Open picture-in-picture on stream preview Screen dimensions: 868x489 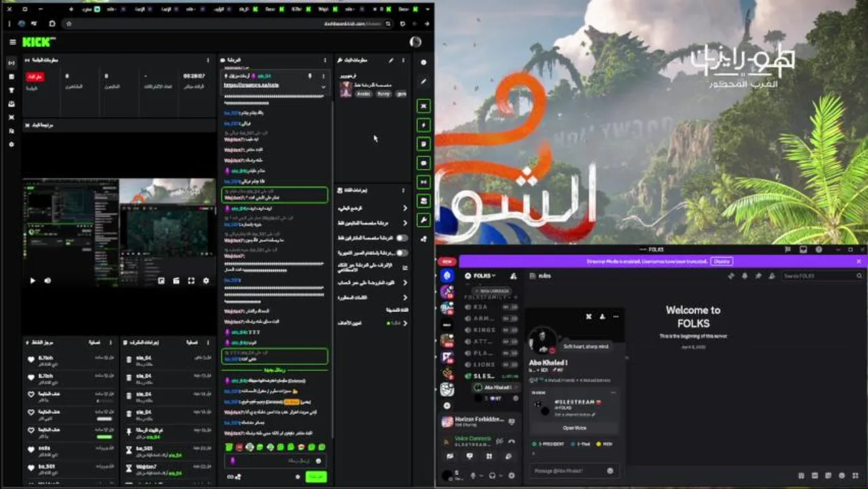162,280
